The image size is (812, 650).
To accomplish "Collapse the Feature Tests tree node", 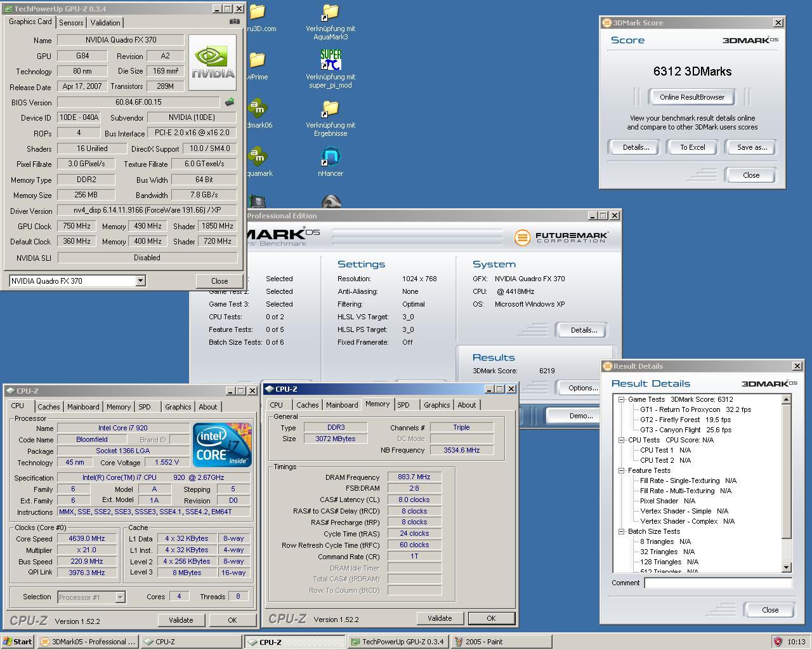I will click(x=622, y=470).
